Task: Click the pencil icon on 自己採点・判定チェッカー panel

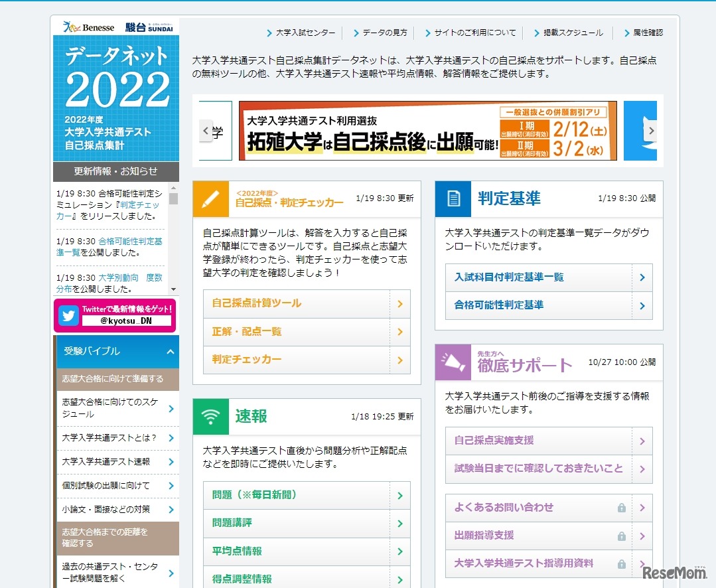Action: (210, 198)
